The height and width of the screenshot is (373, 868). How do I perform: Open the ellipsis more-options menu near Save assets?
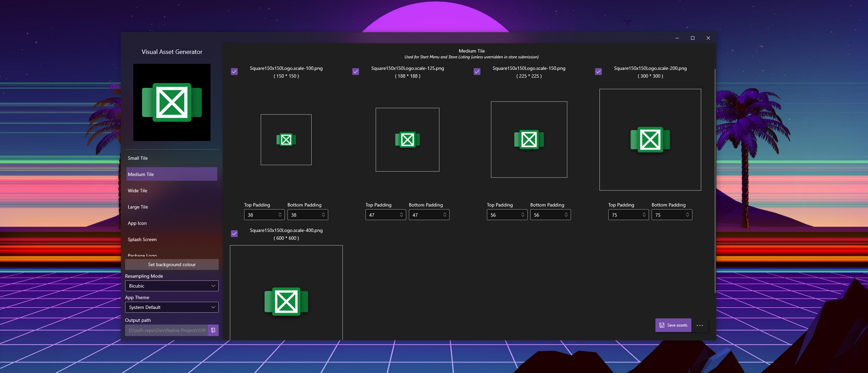point(699,325)
